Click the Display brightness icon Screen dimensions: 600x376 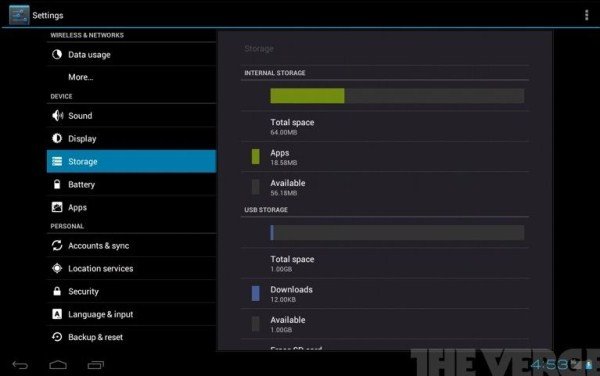click(x=57, y=138)
